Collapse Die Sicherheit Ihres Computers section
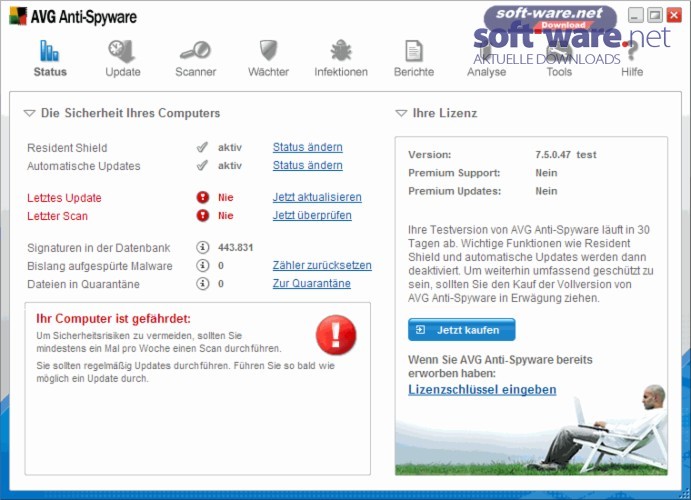 [x=29, y=114]
